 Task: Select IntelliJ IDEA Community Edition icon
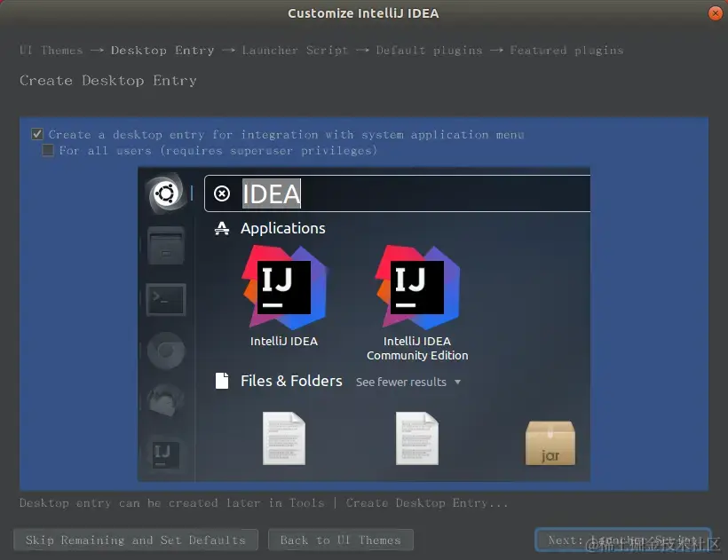coord(417,288)
